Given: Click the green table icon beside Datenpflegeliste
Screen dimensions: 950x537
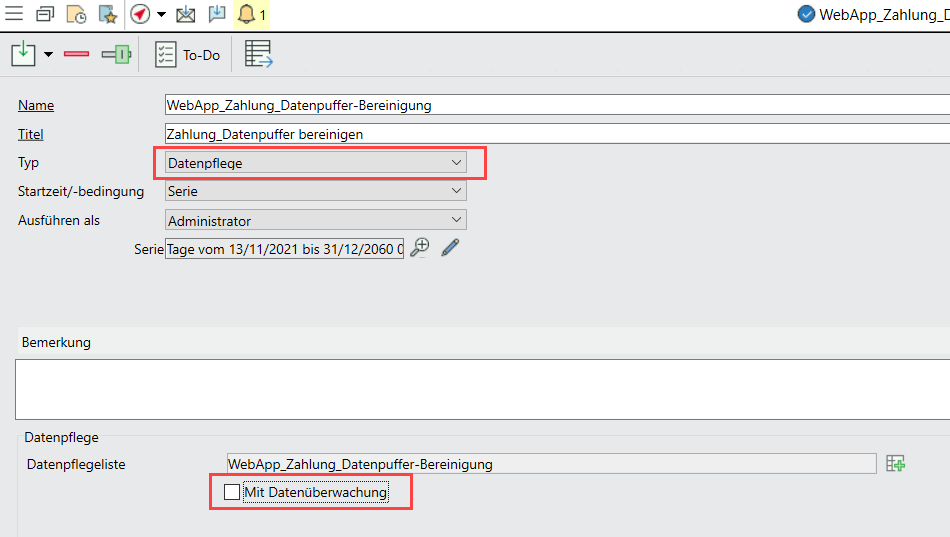Looking at the screenshot, I should tap(895, 464).
